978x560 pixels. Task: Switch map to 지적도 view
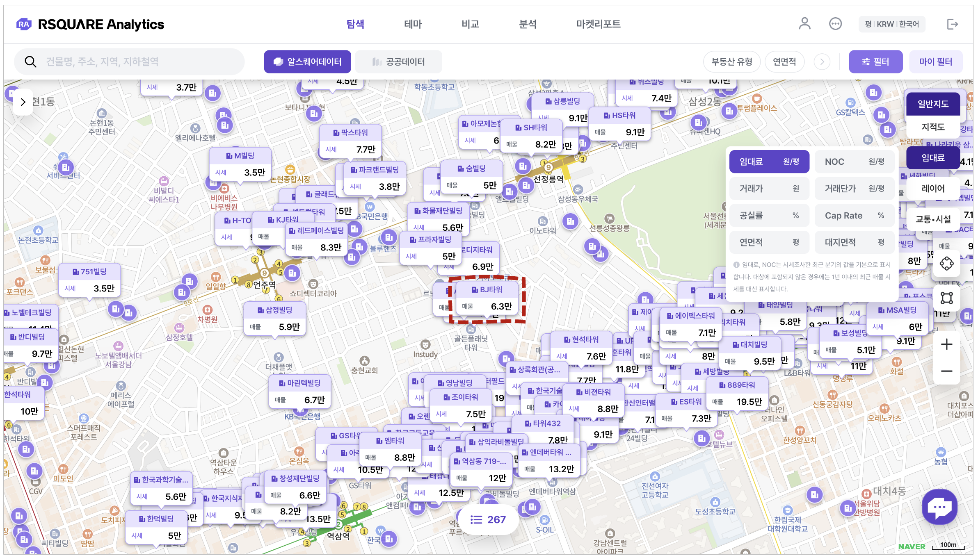click(933, 127)
